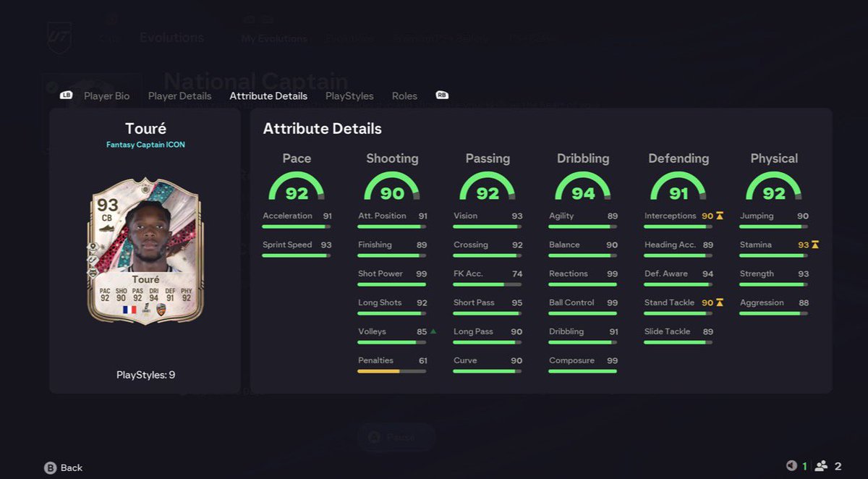Switch to the Roles tab

404,96
